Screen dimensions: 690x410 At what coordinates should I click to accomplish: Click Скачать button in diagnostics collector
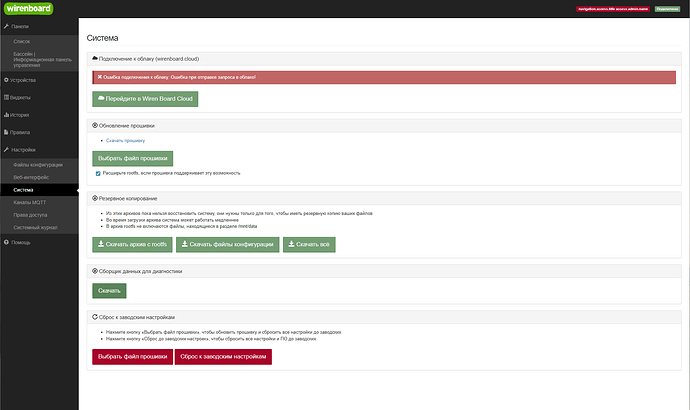click(x=109, y=291)
